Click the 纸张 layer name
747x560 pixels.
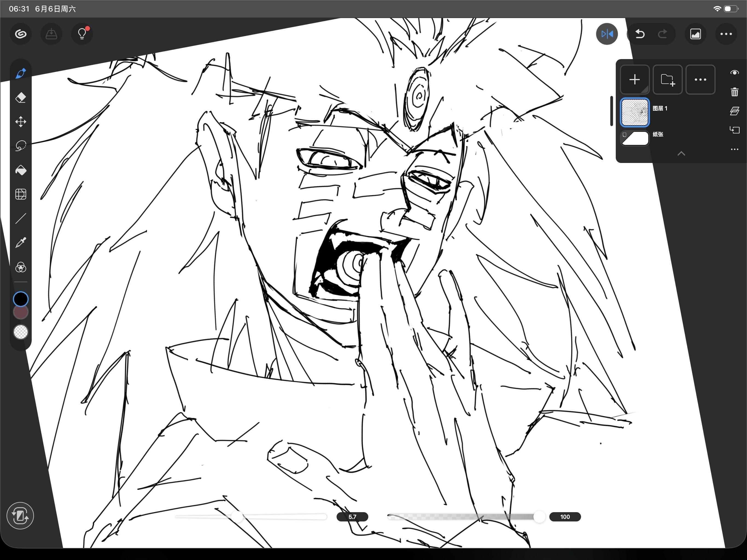click(658, 135)
